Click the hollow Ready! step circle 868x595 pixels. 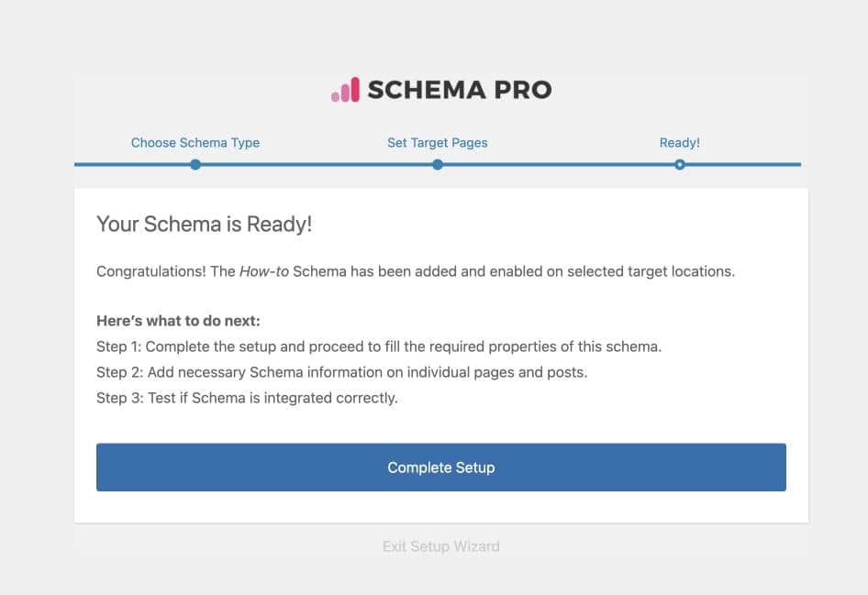680,165
